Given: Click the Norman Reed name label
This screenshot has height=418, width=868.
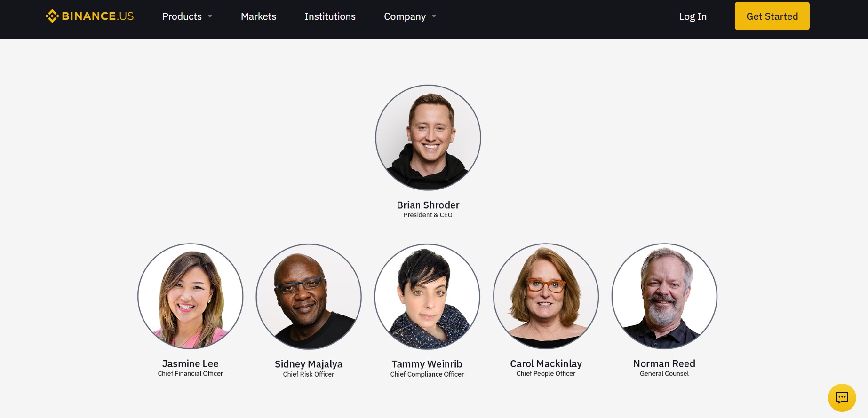Looking at the screenshot, I should point(664,363).
